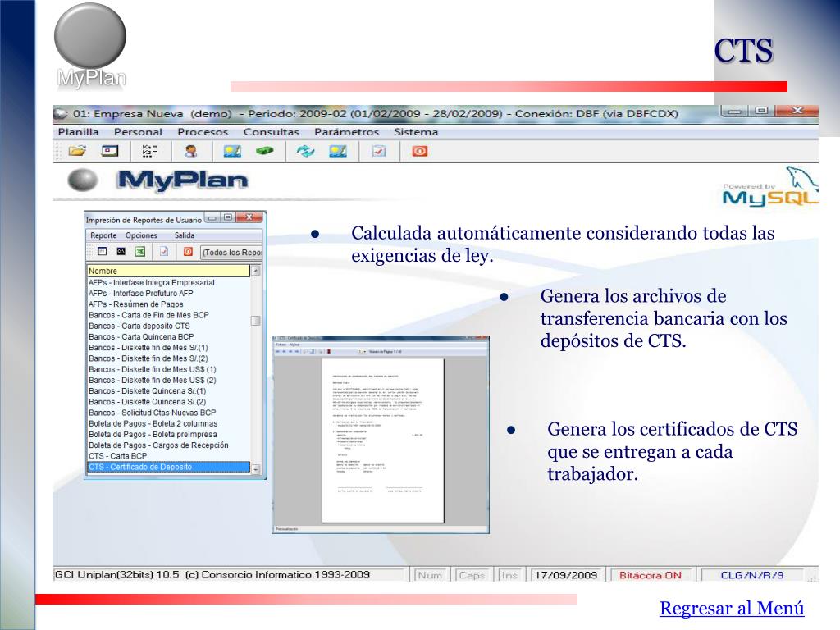Select 'Bancos - Carta deposito CTS' row
Image resolution: width=840 pixels, height=630 pixels.
(x=168, y=326)
